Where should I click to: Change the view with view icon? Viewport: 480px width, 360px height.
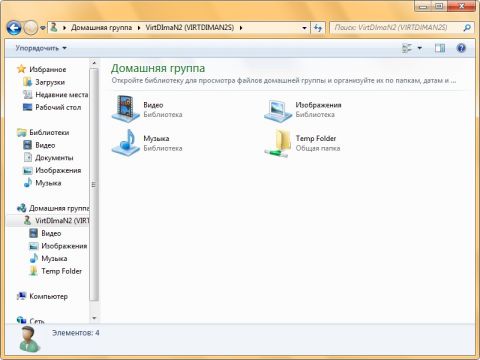407,48
